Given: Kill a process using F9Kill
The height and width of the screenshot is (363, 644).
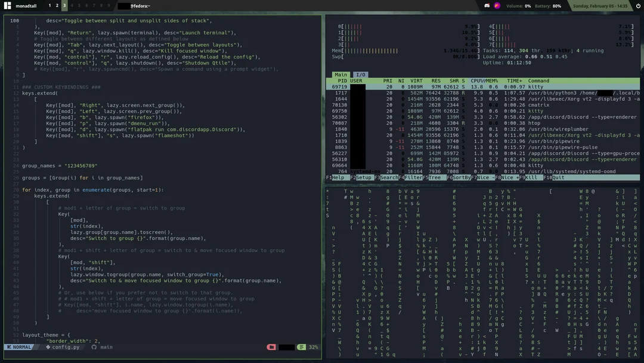Looking at the screenshot, I should 529,177.
